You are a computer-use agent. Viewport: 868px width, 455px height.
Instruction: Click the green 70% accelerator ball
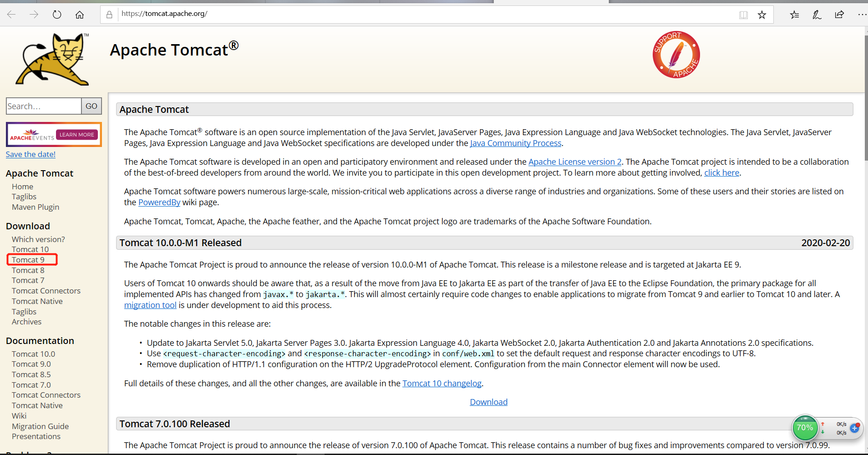(805, 428)
